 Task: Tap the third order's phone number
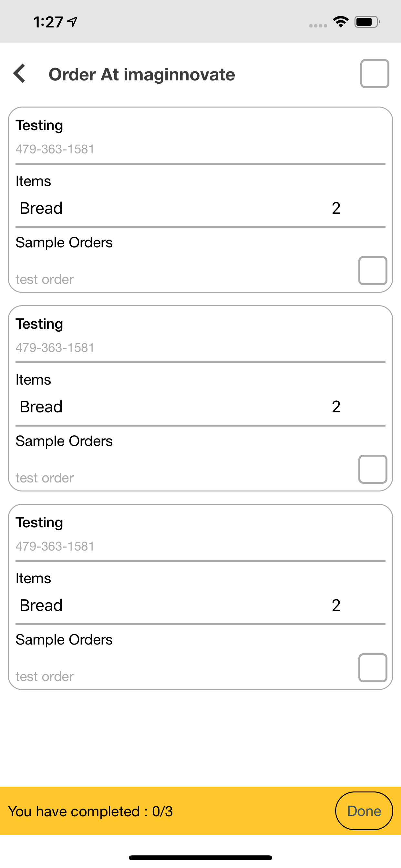pyautogui.click(x=55, y=546)
